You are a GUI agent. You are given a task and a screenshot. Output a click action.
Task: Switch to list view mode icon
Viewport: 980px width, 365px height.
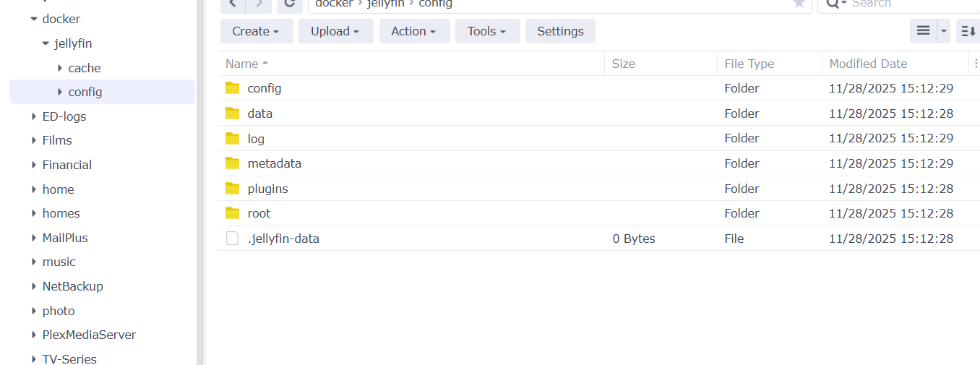click(x=923, y=31)
